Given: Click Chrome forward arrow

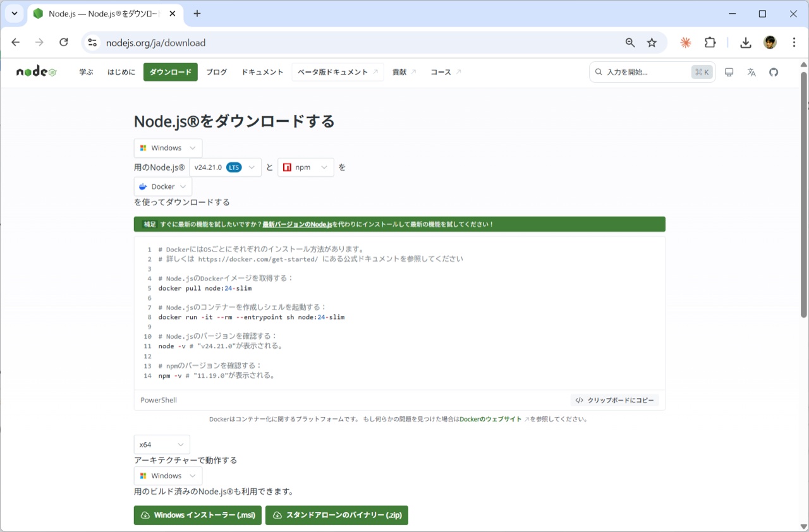Looking at the screenshot, I should [40, 42].
